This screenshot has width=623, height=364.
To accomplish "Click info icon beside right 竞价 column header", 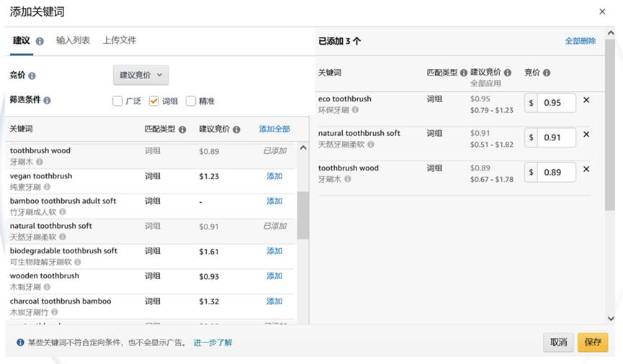I will (x=547, y=73).
